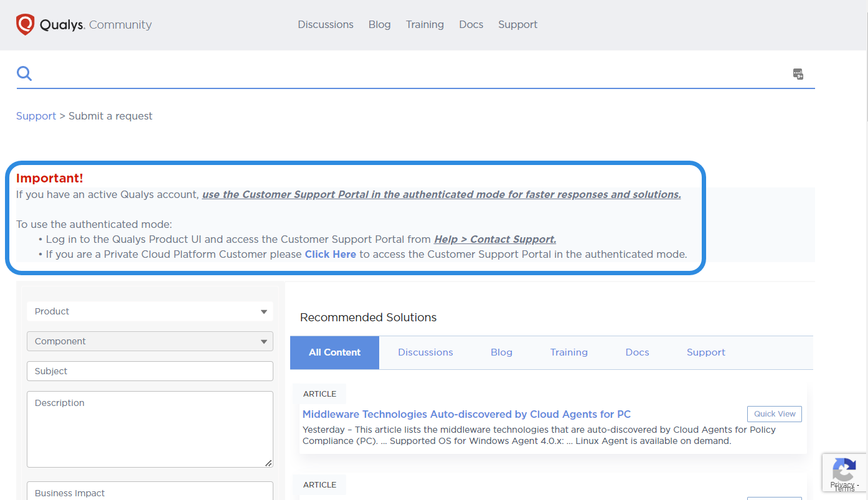The image size is (868, 500).
Task: Click the Qualys shield logo
Action: coord(25,25)
